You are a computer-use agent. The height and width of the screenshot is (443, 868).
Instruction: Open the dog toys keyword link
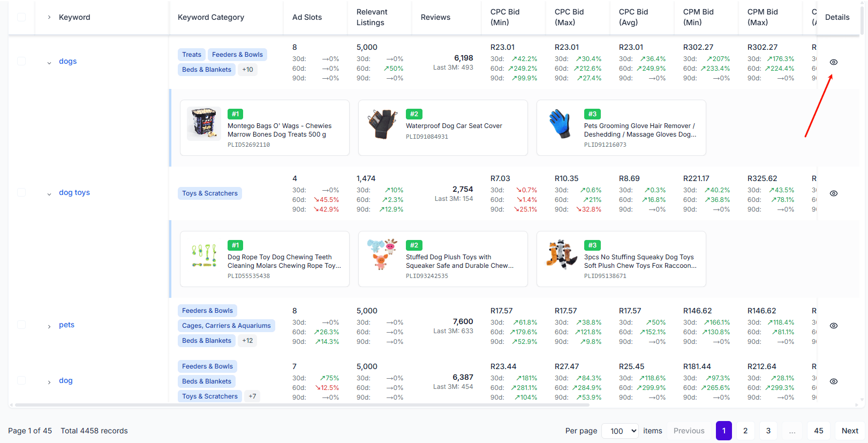click(74, 192)
